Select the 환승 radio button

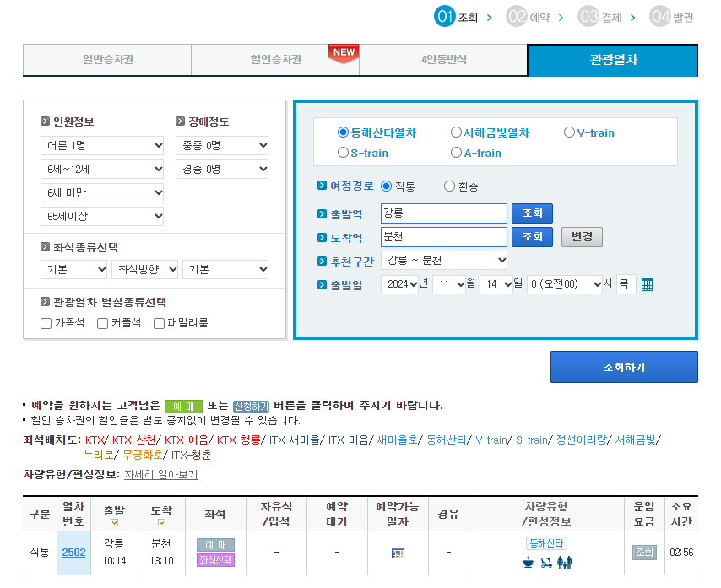(x=450, y=186)
